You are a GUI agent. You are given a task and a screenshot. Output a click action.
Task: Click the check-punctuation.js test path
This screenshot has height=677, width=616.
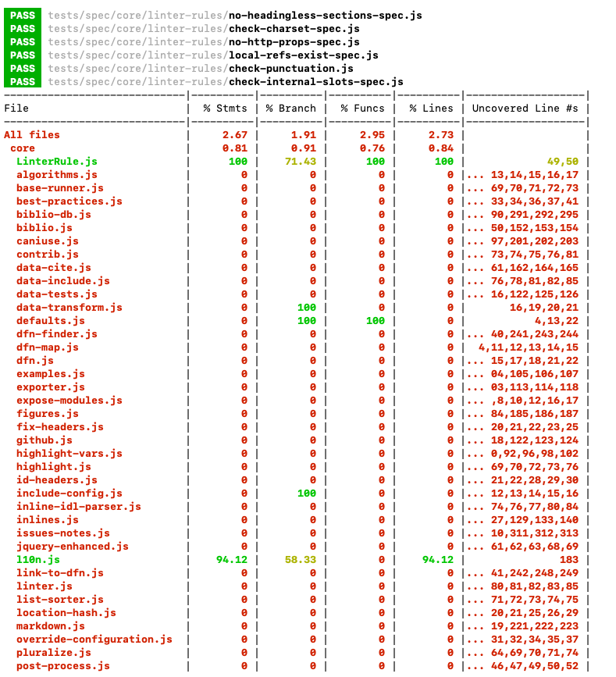coord(201,69)
